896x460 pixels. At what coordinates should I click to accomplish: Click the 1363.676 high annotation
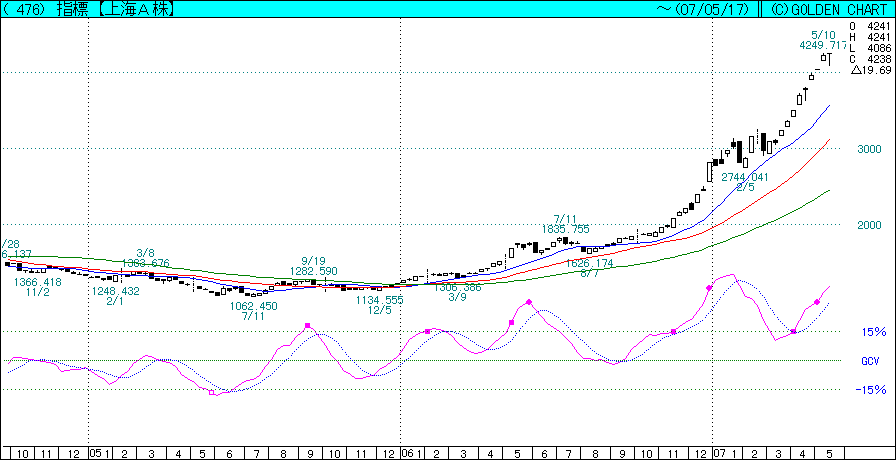click(146, 264)
